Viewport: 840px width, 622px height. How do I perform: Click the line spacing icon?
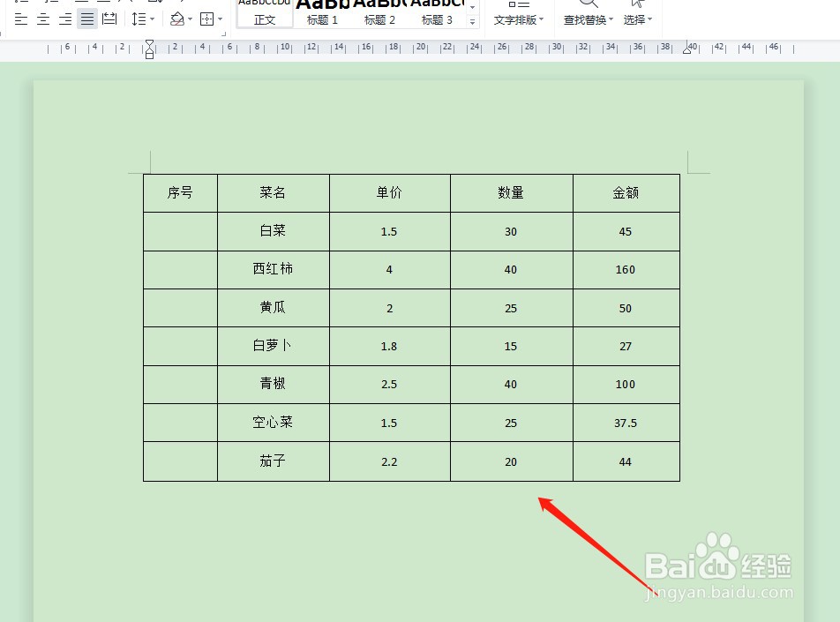pos(138,19)
